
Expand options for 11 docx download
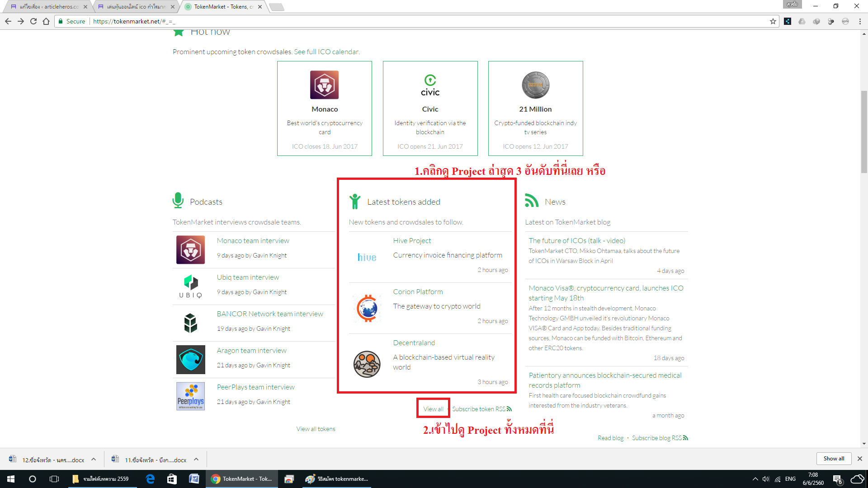[x=196, y=459]
